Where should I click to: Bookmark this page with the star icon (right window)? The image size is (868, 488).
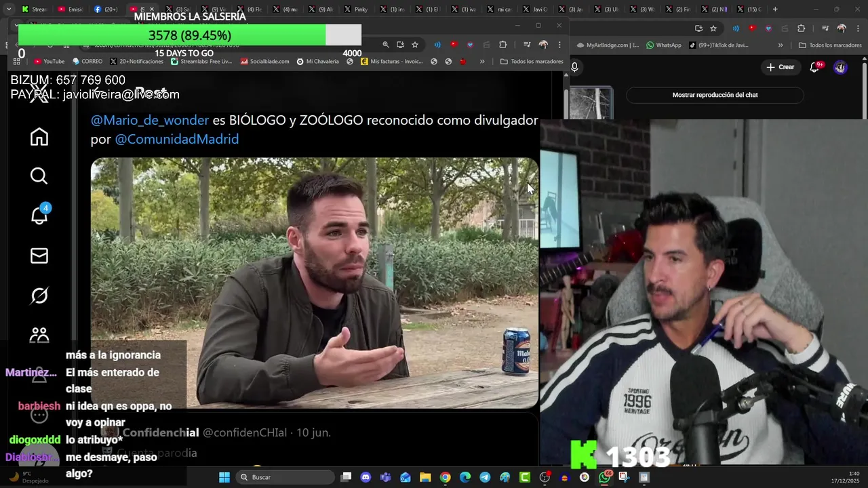[713, 28]
